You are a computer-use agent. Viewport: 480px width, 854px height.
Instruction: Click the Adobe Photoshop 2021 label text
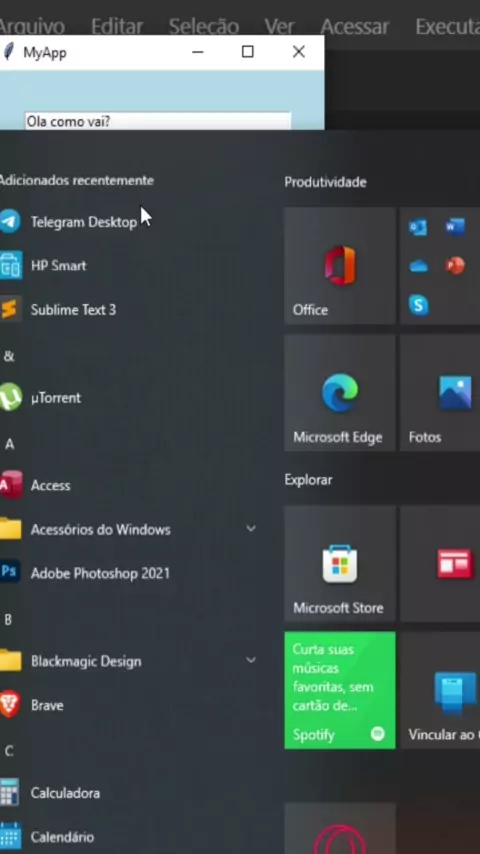pos(100,573)
